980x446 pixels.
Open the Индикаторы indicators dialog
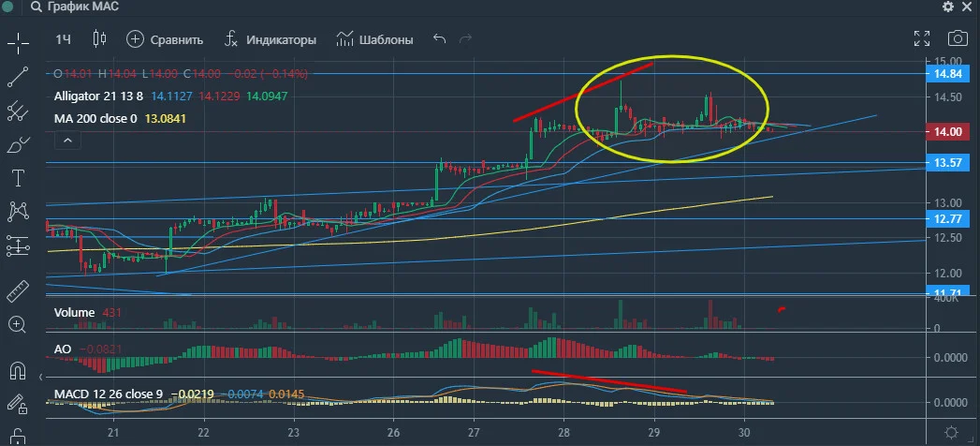pyautogui.click(x=270, y=39)
